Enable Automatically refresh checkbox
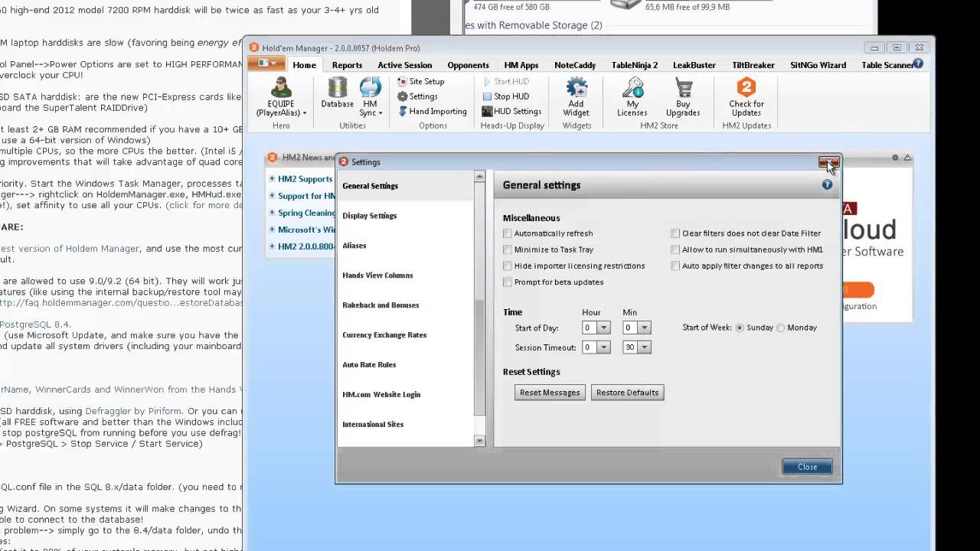 coord(508,233)
